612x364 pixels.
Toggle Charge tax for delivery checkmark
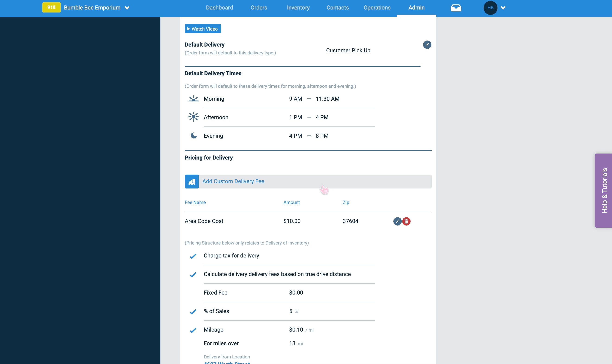pyautogui.click(x=193, y=256)
